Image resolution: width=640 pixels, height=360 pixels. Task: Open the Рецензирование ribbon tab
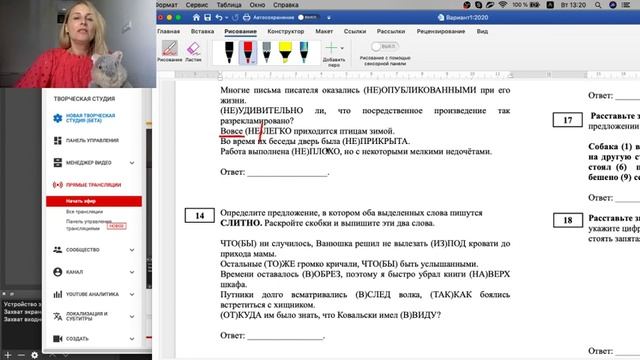(441, 31)
